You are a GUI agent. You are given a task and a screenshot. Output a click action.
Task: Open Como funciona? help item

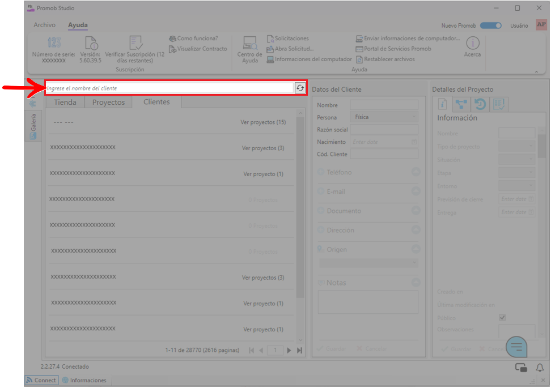coord(194,39)
